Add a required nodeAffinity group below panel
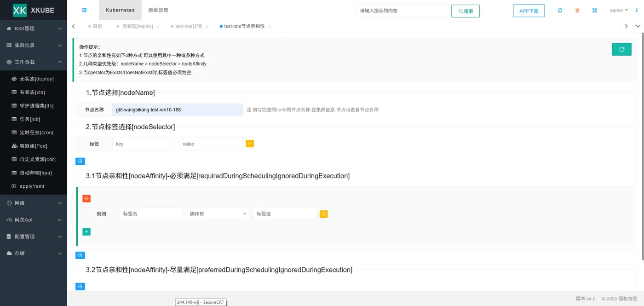 tap(80, 255)
